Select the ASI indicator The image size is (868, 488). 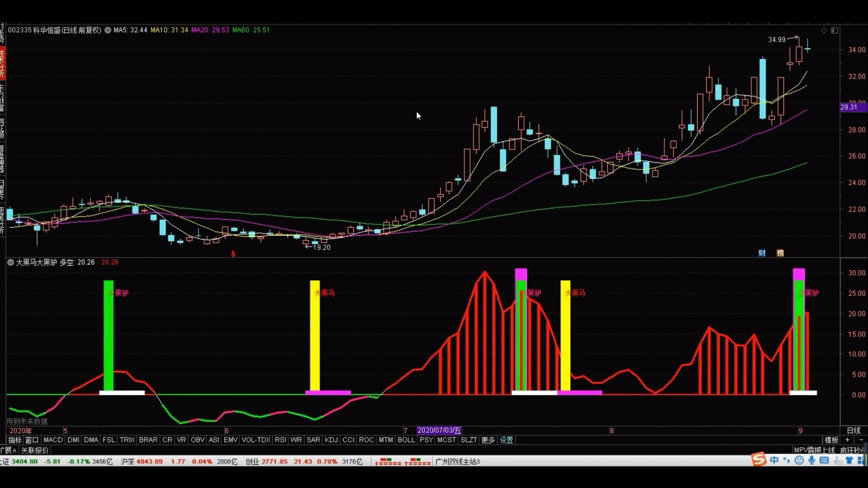point(214,440)
